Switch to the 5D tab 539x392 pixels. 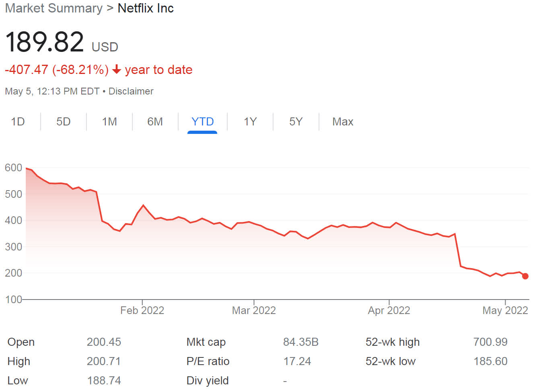(x=64, y=121)
